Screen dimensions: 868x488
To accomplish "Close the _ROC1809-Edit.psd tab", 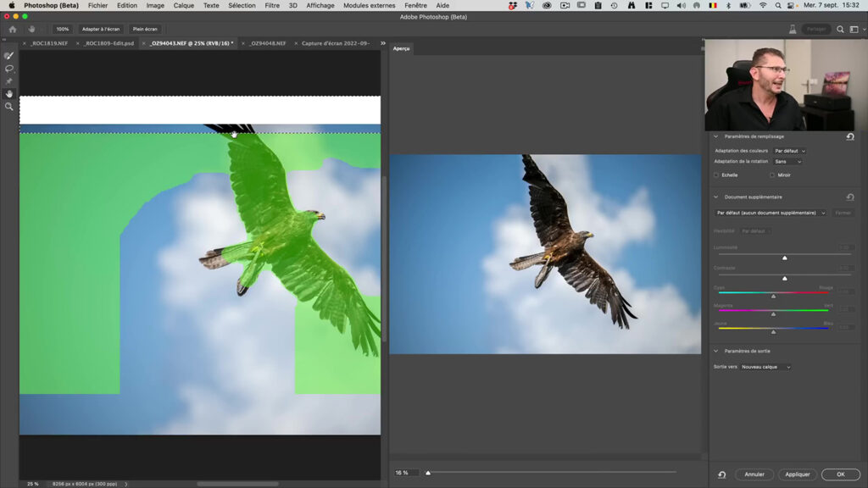I will coord(77,43).
